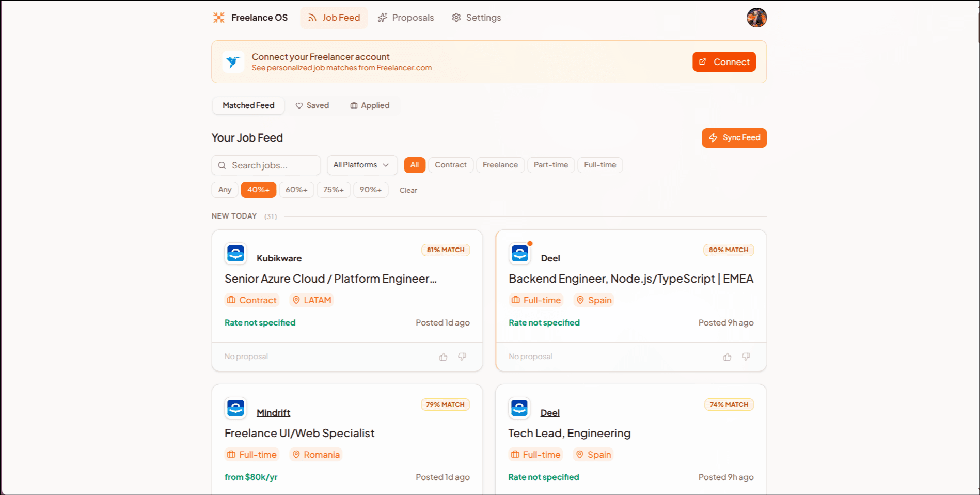The height and width of the screenshot is (495, 980).
Task: Click the Full-time tag on Mindrift card
Action: [252, 455]
